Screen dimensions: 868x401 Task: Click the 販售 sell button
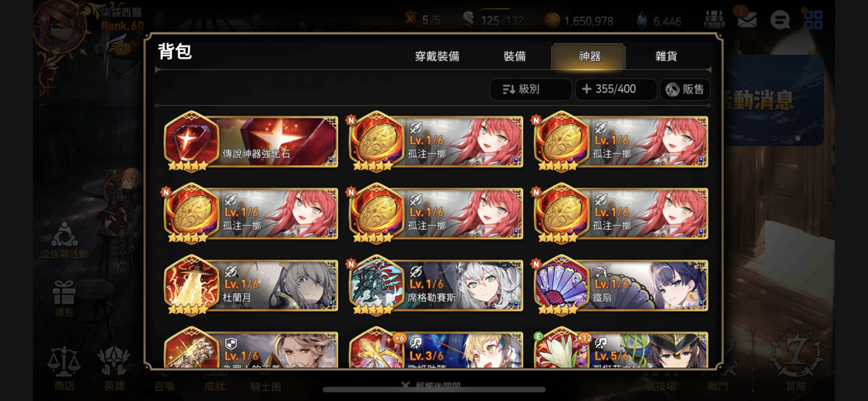tap(685, 89)
